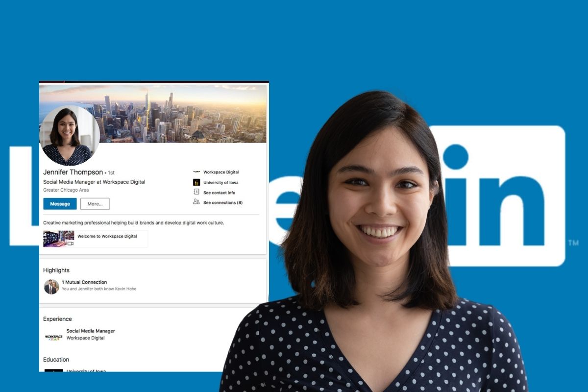Click the University of Iowa logo icon
Image resolution: width=588 pixels, height=392 pixels.
point(196,182)
